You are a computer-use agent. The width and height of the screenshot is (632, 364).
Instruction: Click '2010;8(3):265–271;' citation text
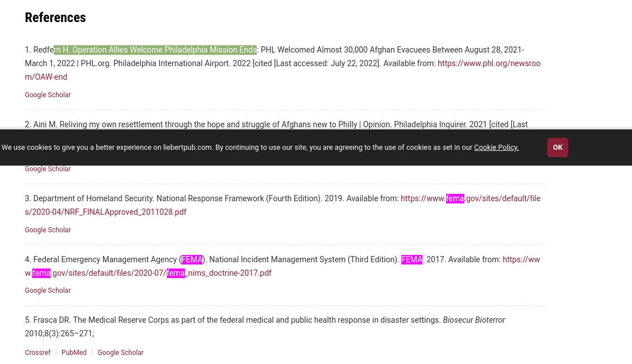(x=60, y=333)
